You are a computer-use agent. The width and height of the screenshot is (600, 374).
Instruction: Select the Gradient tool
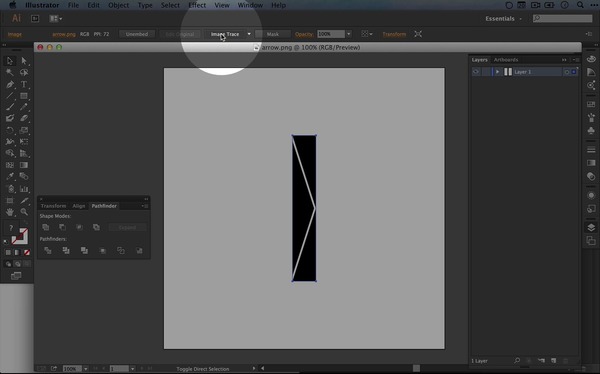pos(24,165)
